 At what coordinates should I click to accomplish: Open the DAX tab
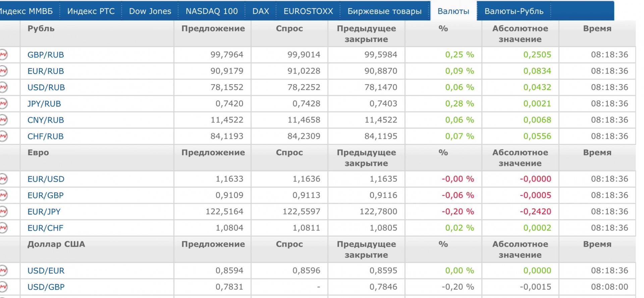click(261, 11)
